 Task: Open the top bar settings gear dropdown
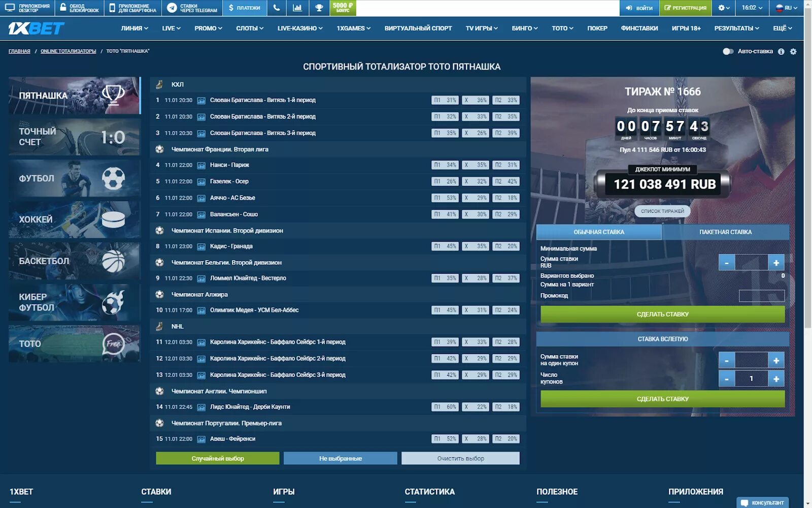coord(724,8)
